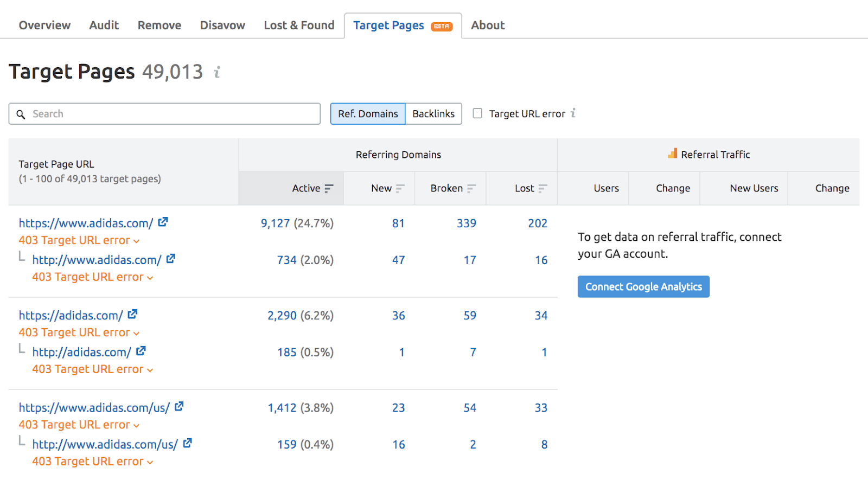Open external link icon for http://www.adidas.com/us/
The width and height of the screenshot is (868, 480).
[x=187, y=443]
